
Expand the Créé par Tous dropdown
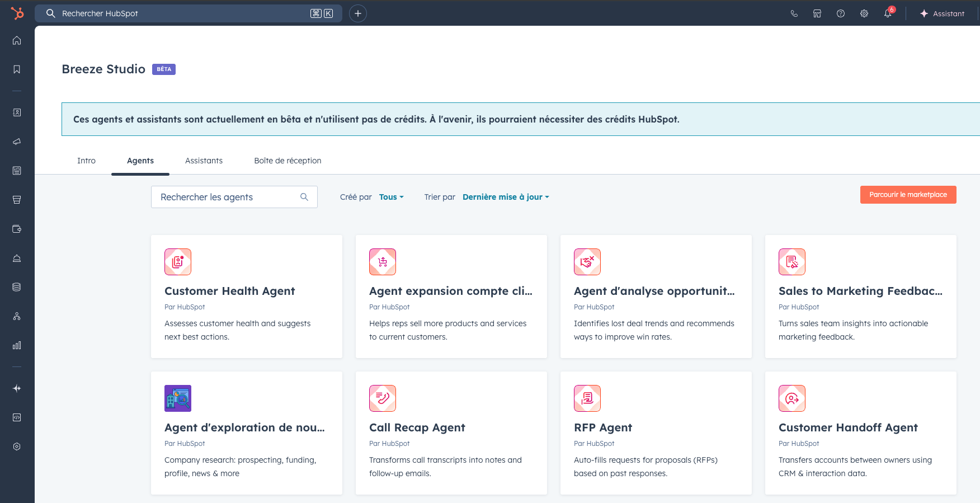(391, 197)
